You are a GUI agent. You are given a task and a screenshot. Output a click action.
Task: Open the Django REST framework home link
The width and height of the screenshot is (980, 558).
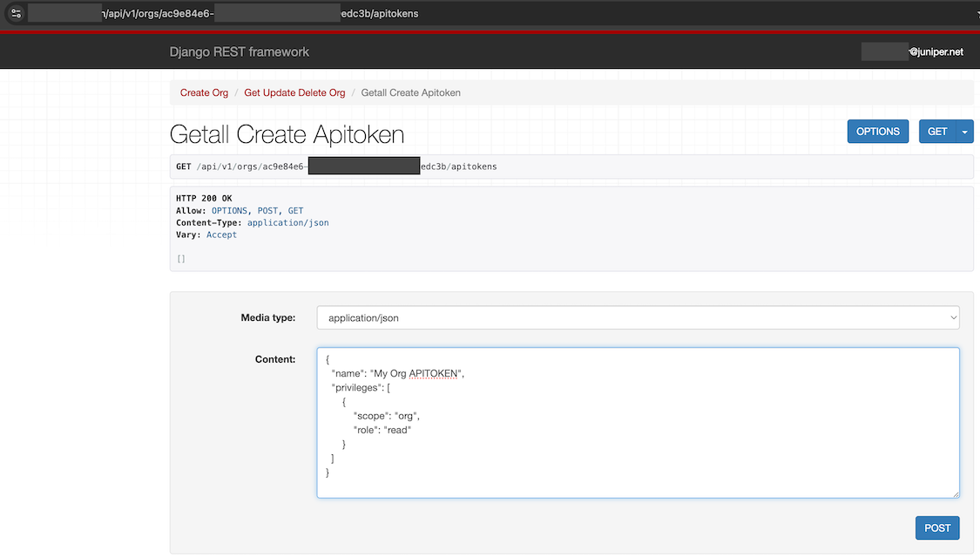click(240, 52)
